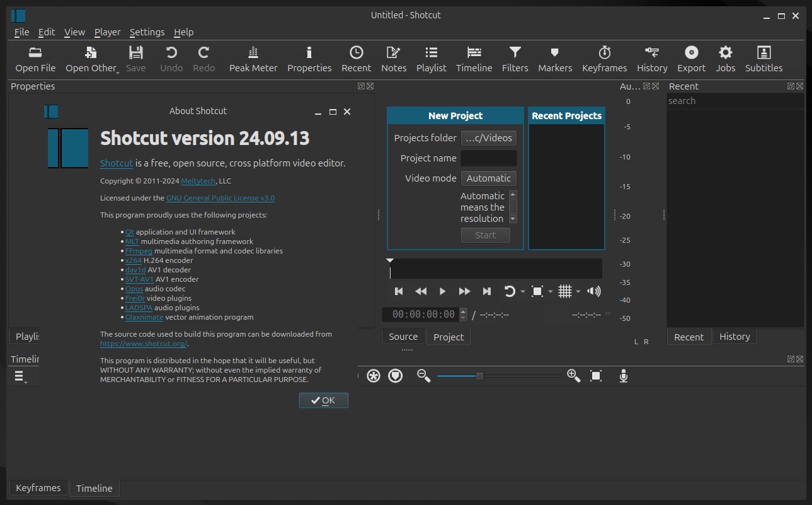Open the History panel from the toolbar
The width and height of the screenshot is (812, 505).
tap(652, 59)
